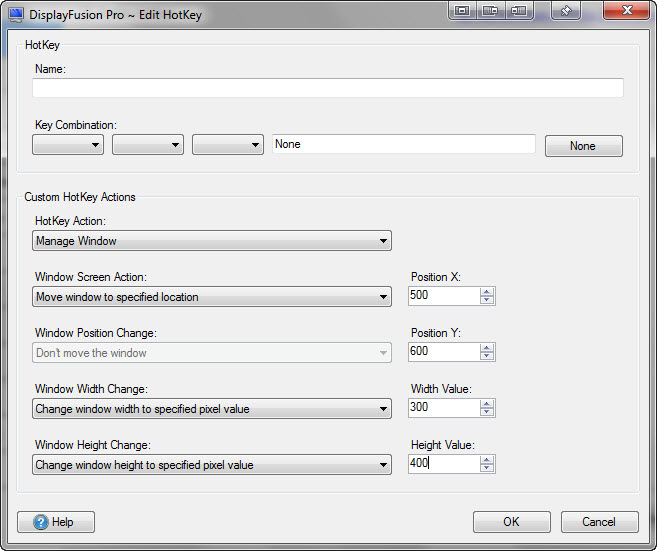Click the pin icon in title bar
Viewport: 657px width, 551px height.
tap(565, 10)
